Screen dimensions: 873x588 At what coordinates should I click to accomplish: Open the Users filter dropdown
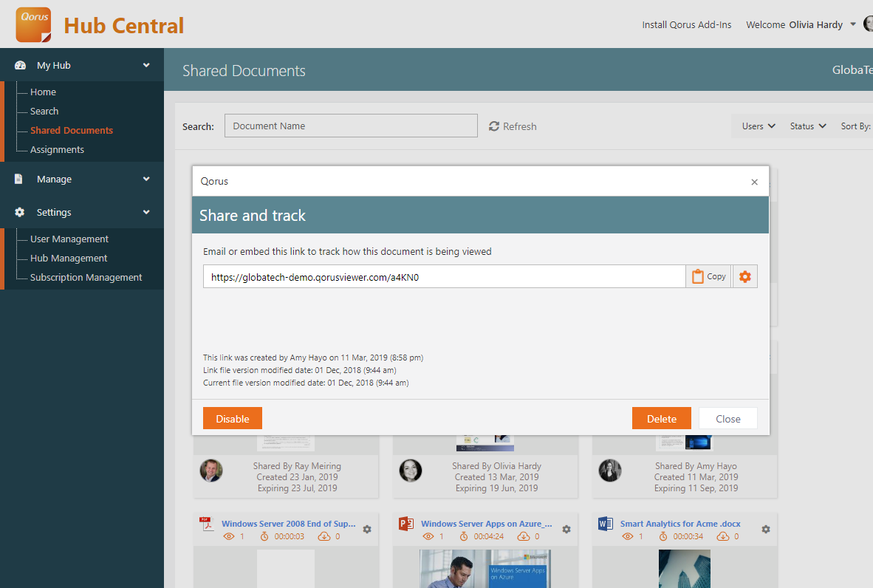759,126
